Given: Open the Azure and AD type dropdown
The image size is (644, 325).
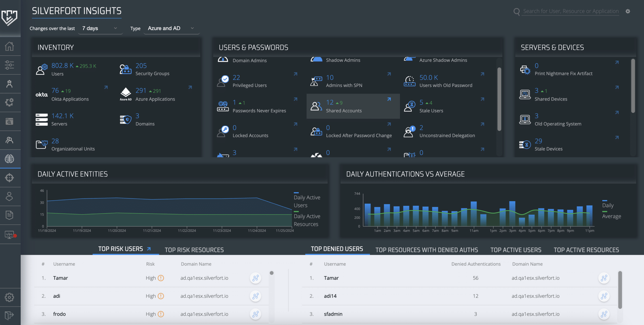Looking at the screenshot, I should point(172,28).
